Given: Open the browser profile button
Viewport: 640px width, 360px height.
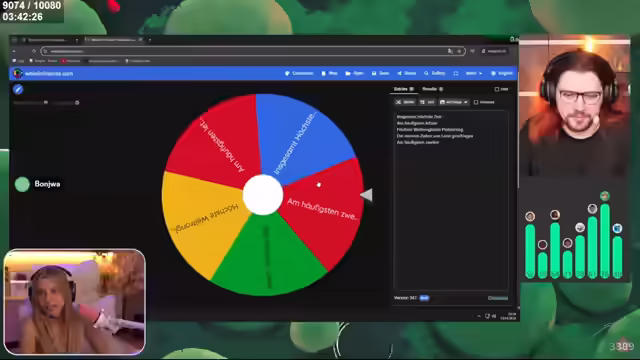Looking at the screenshot, I should pyautogui.click(x=494, y=51).
